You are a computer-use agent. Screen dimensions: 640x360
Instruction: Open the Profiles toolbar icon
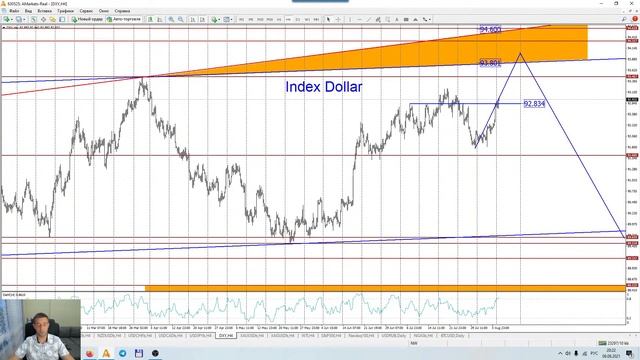coord(20,19)
